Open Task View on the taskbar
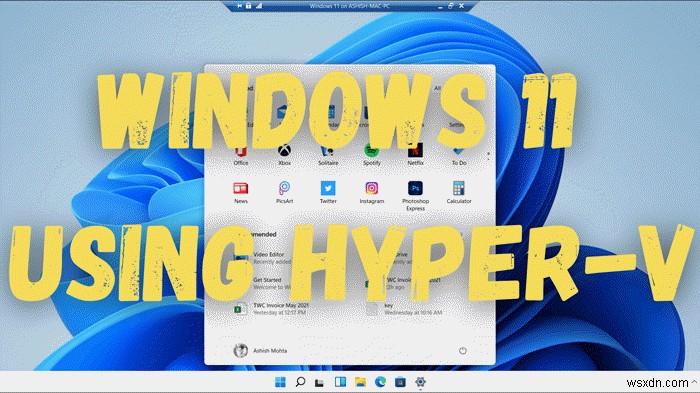 pos(319,382)
